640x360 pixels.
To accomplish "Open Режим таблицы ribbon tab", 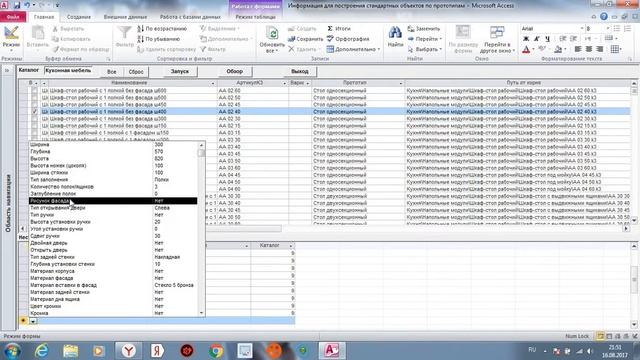I will [256, 17].
